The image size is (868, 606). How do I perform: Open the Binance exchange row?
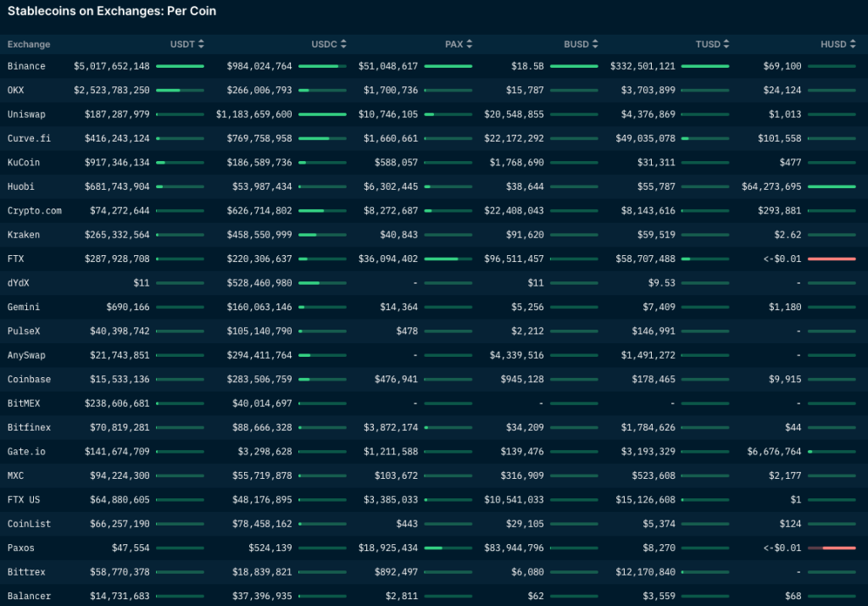click(26, 66)
